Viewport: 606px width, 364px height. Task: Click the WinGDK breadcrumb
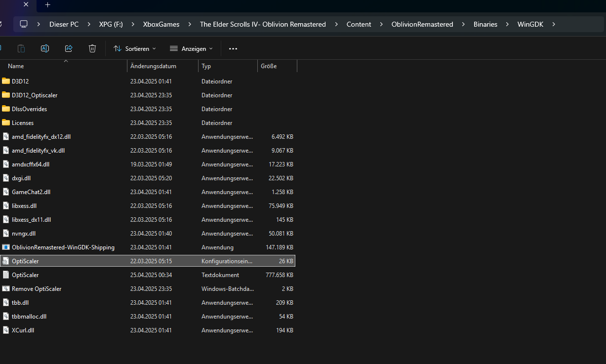(x=530, y=24)
